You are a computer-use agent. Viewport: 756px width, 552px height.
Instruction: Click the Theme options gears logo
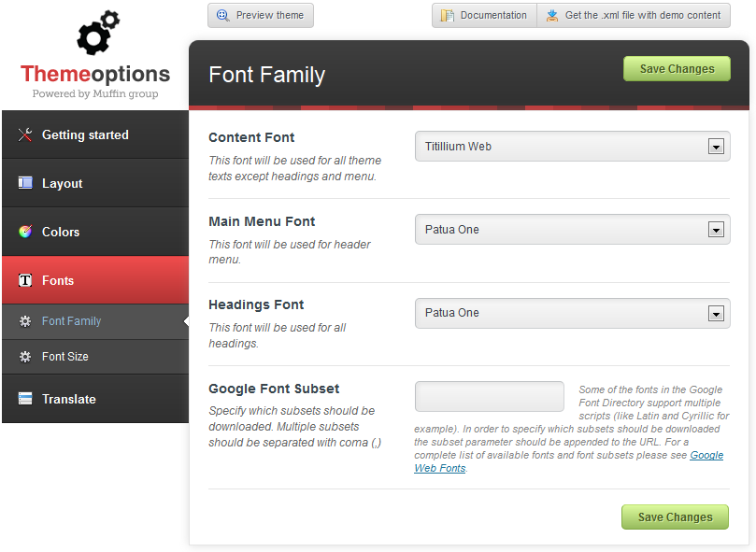click(x=97, y=33)
